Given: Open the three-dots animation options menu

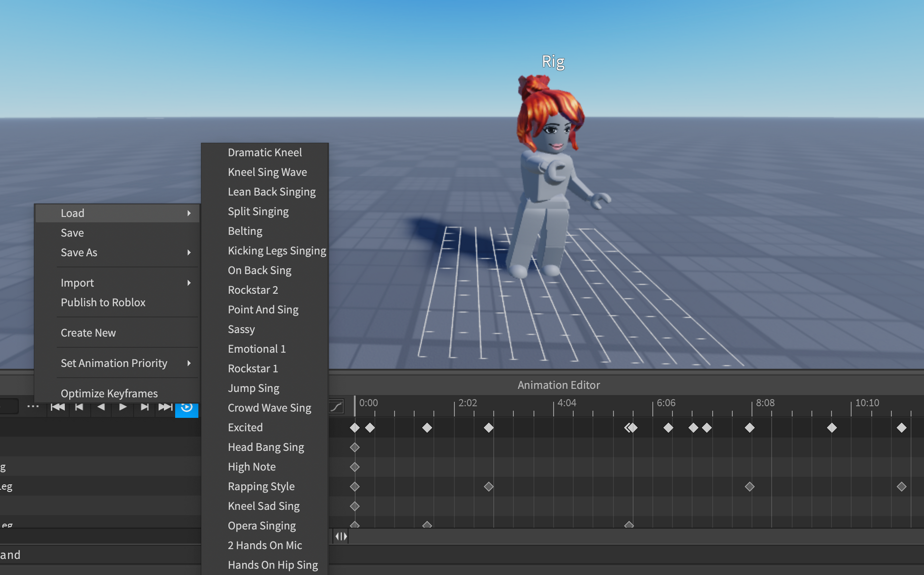Looking at the screenshot, I should pos(33,407).
